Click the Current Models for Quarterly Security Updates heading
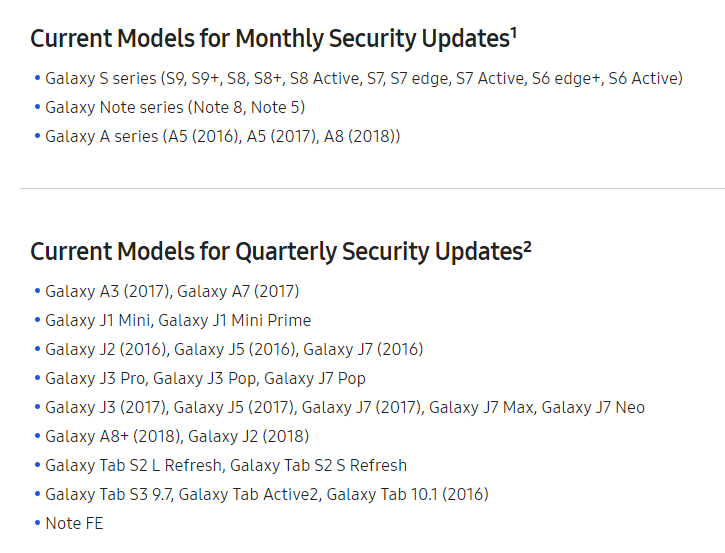Viewport: 725px width, 553px height. point(276,251)
